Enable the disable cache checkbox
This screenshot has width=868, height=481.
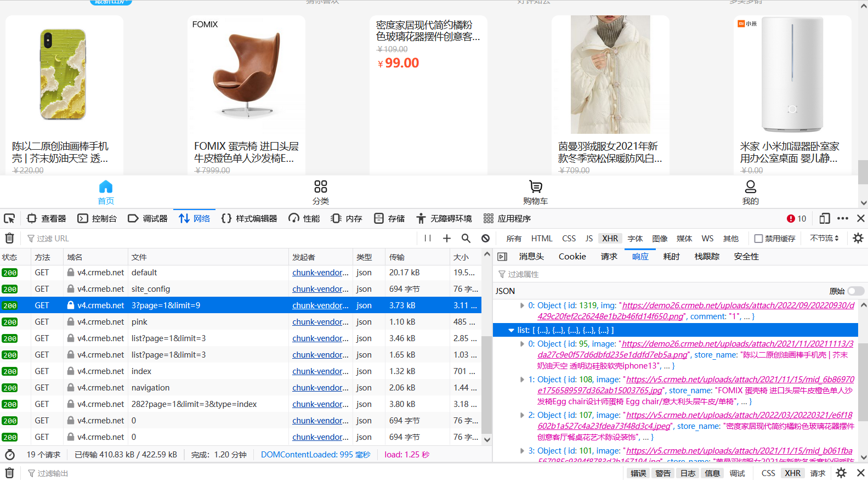point(758,239)
